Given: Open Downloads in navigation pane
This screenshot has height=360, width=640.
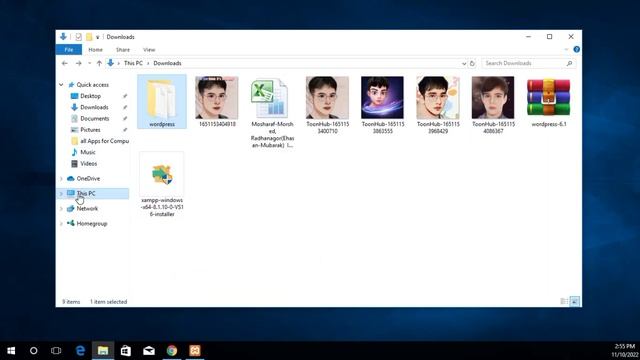Looking at the screenshot, I should pyautogui.click(x=94, y=107).
